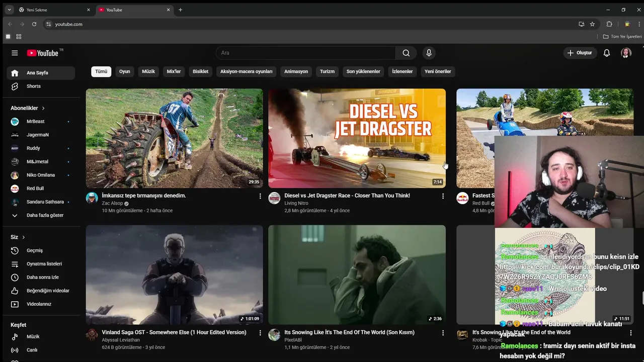Open Daha sonra izle list
Image resolution: width=644 pixels, height=362 pixels.
(41, 277)
